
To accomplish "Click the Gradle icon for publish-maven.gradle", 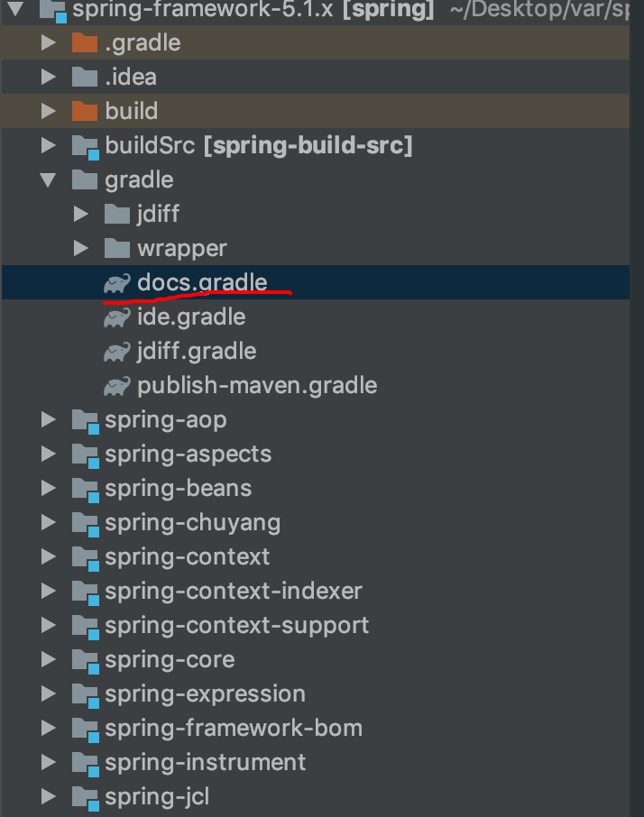I will [x=116, y=386].
